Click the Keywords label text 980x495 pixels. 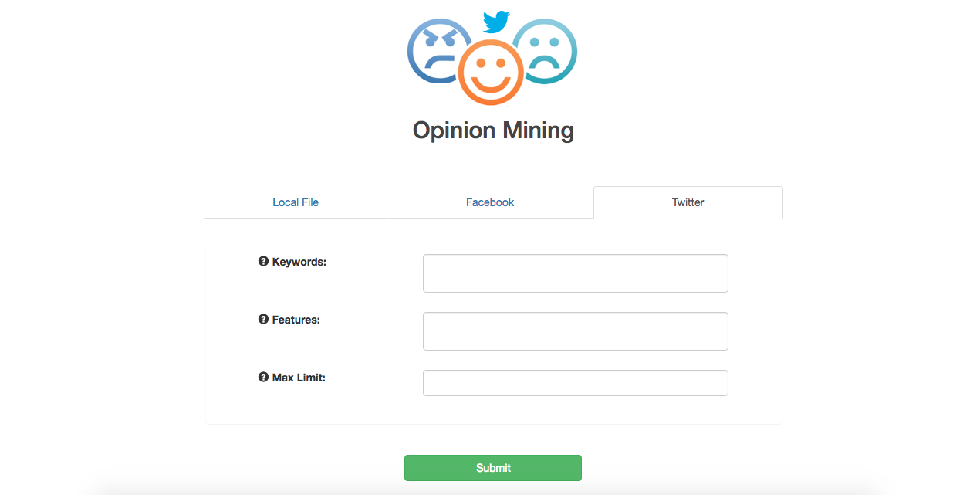[299, 262]
